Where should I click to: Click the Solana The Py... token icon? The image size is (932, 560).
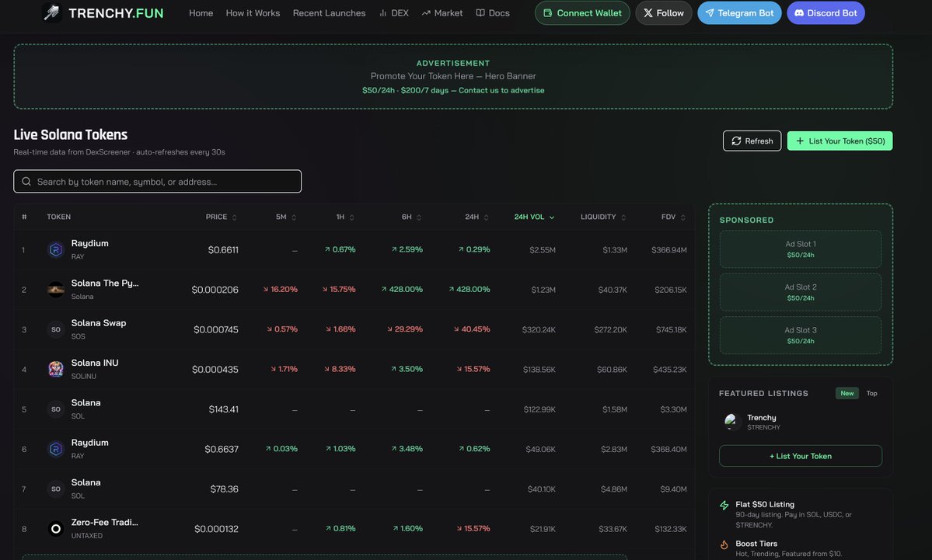56,289
